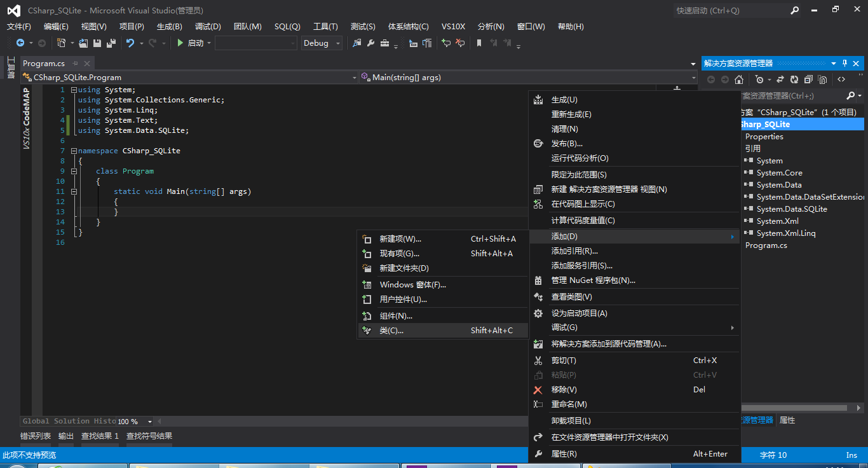The image size is (868, 468).
Task: Click the Collapse All icon in Solution Explorer
Action: tap(809, 79)
